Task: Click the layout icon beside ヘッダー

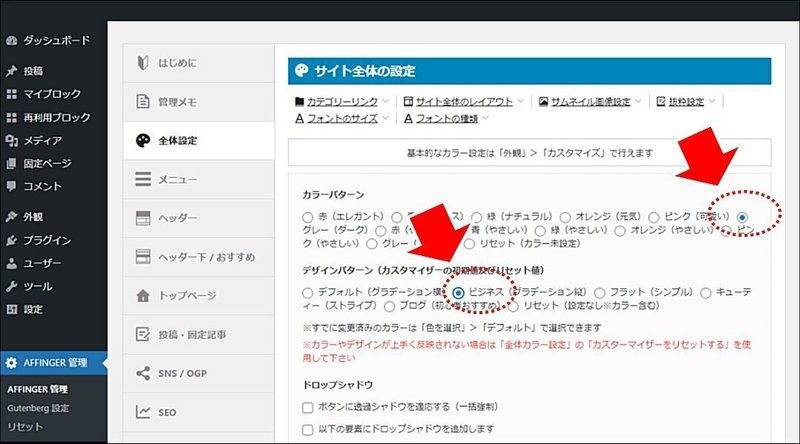Action: pyautogui.click(x=143, y=218)
